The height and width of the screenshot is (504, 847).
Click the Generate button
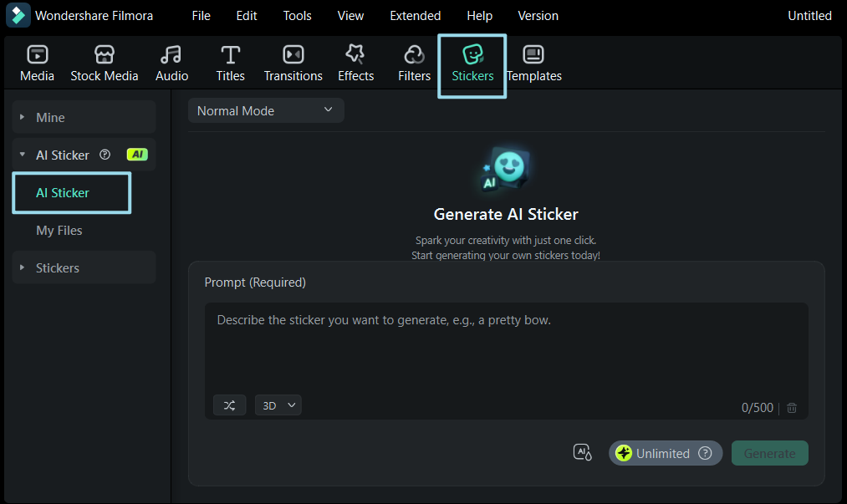click(x=770, y=453)
